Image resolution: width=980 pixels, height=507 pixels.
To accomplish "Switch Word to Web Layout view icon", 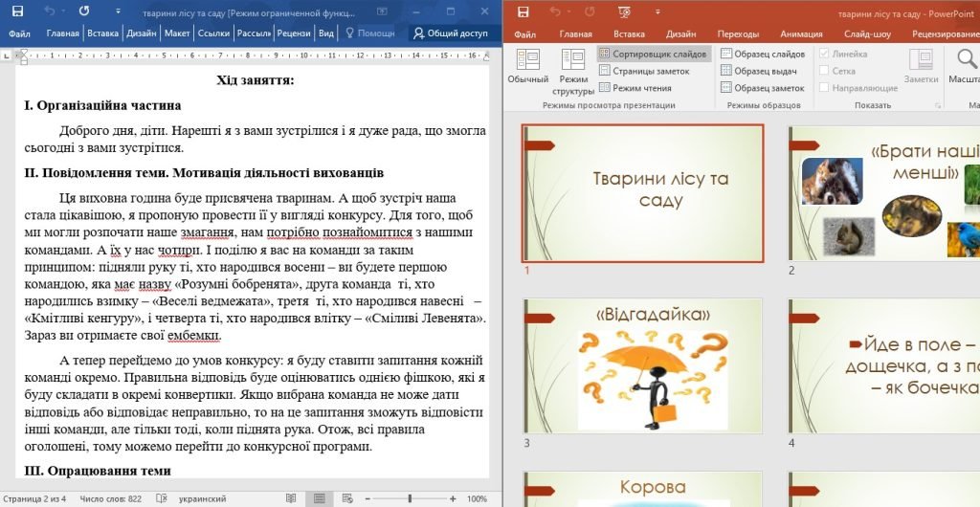I will point(347,499).
